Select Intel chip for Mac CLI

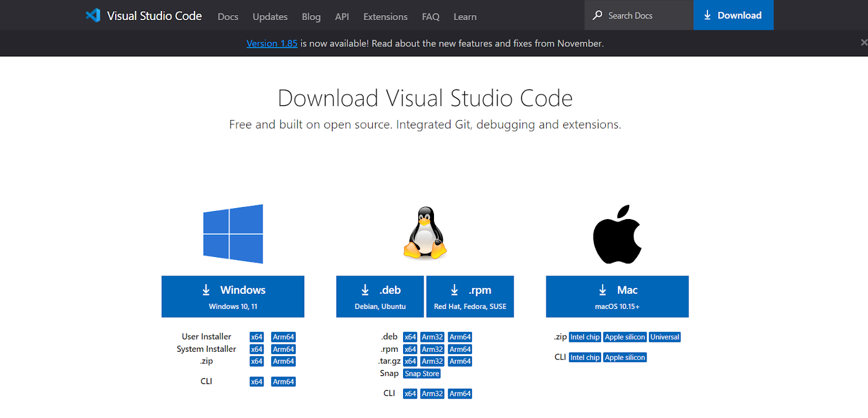coord(585,358)
